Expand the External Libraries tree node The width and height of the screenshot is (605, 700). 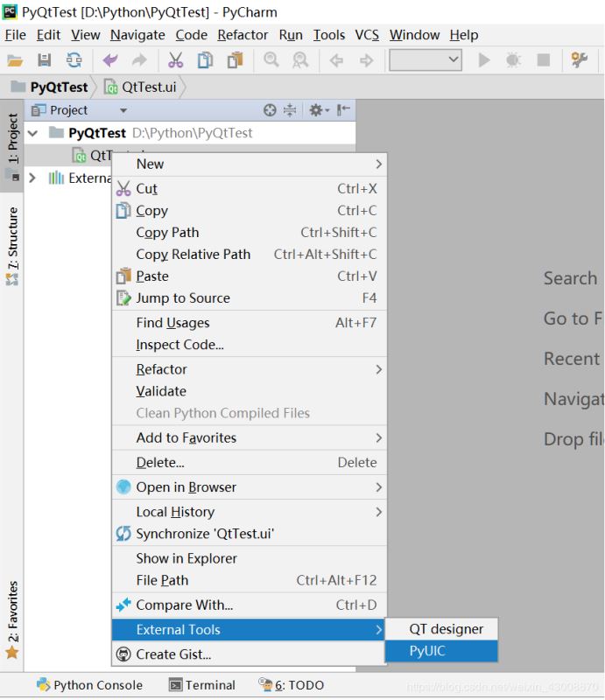click(33, 178)
